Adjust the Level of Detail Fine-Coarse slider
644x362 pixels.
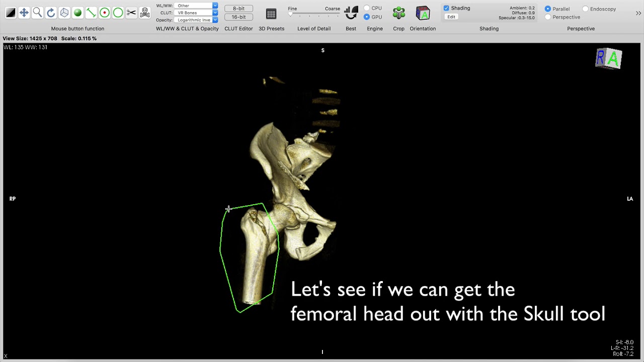(x=314, y=15)
